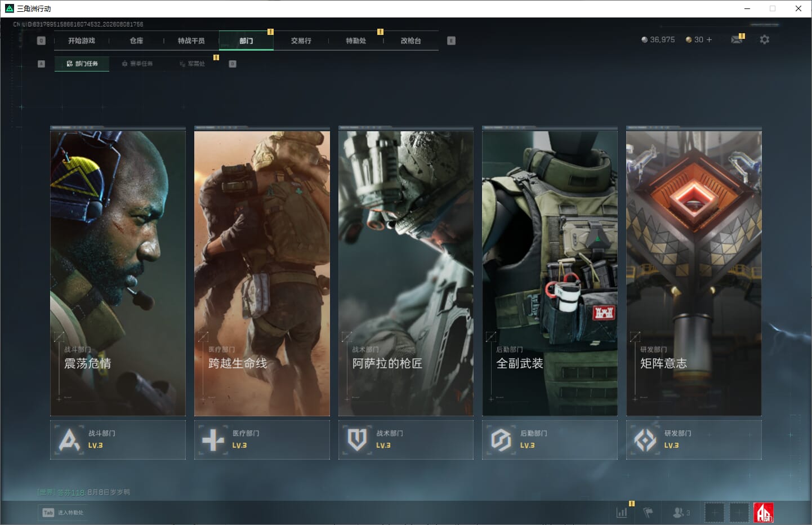The height and width of the screenshot is (525, 812).
Task: Switch to the 交易行 tab
Action: coord(301,41)
